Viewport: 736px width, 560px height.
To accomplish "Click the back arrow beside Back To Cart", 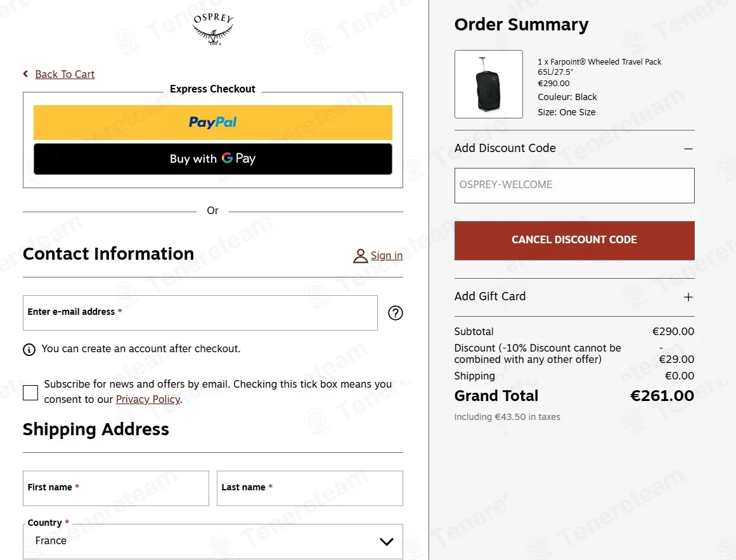I will (25, 73).
